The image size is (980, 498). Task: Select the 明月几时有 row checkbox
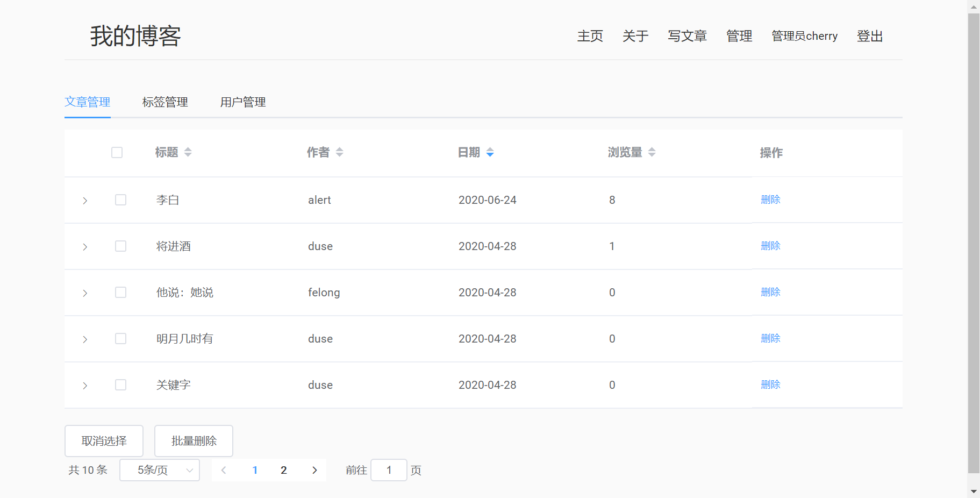pyautogui.click(x=120, y=339)
